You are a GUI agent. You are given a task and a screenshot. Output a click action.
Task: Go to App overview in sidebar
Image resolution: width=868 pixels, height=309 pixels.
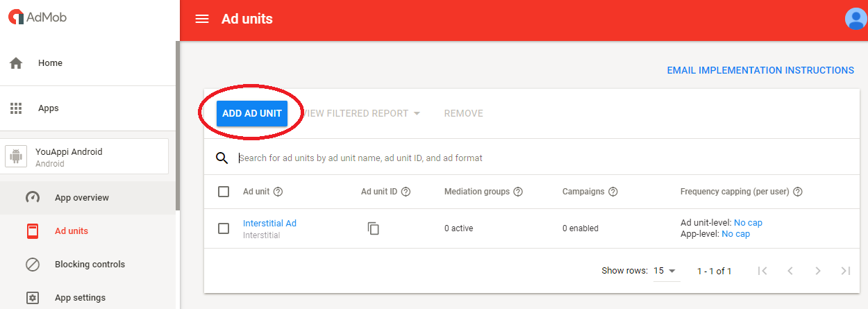pyautogui.click(x=81, y=197)
